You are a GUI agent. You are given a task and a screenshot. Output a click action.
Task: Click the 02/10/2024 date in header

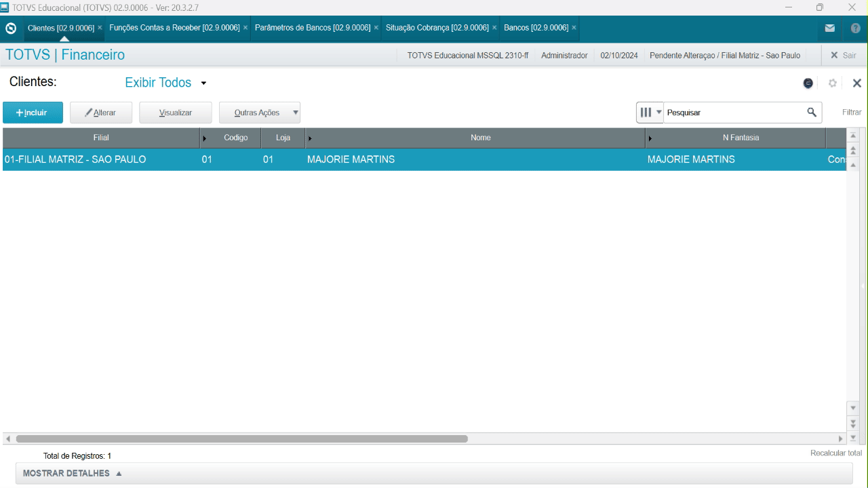coord(619,56)
